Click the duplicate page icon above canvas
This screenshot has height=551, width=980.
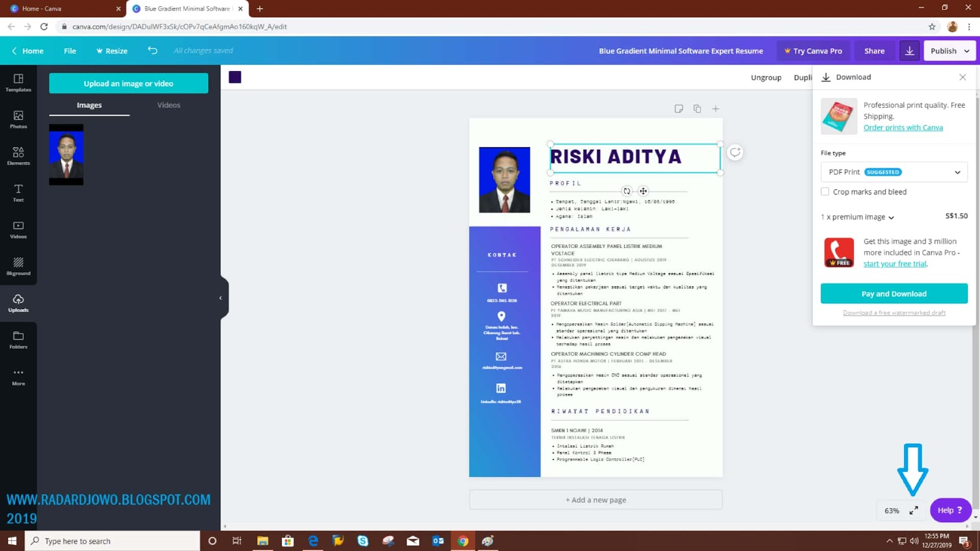(x=697, y=109)
